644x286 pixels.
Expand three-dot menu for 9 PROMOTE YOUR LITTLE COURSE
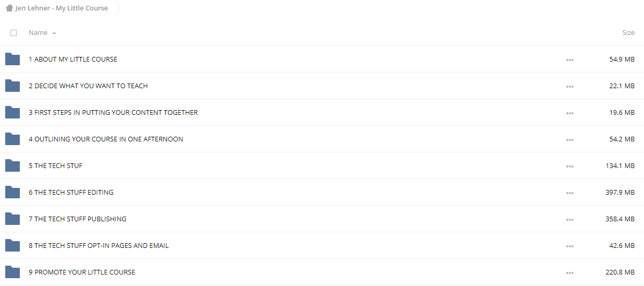(x=570, y=273)
